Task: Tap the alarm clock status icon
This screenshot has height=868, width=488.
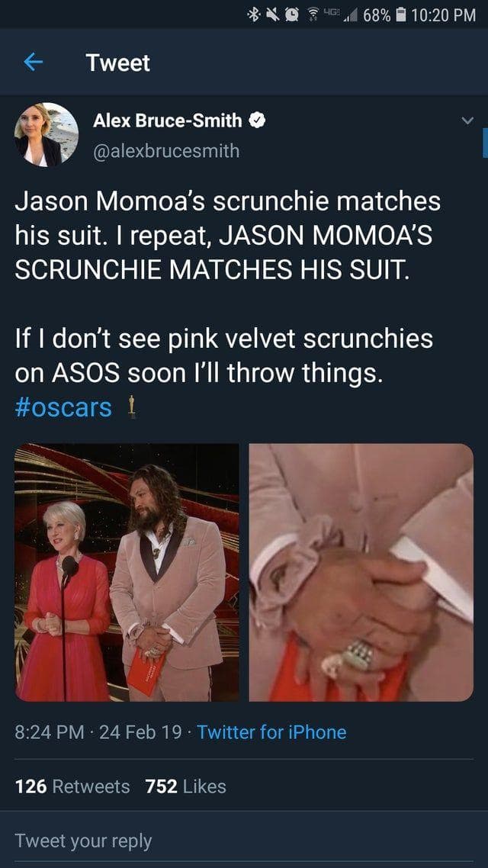Action: (291, 15)
